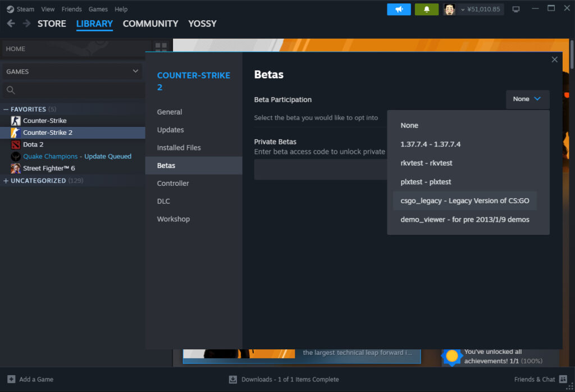Go forward with the right arrow

point(26,24)
